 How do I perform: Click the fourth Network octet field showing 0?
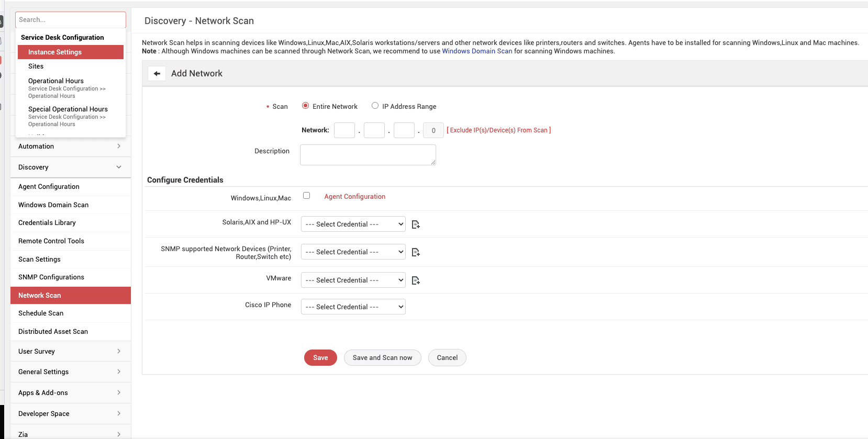(x=433, y=130)
